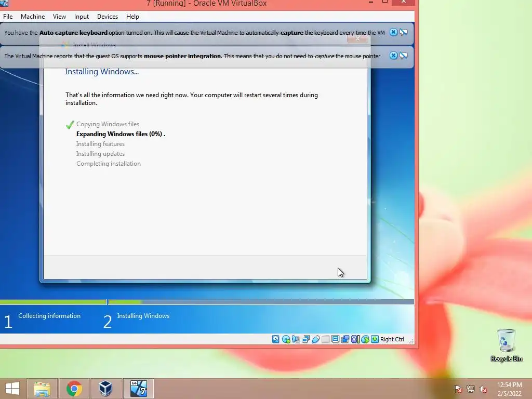Click the mouse integration status icon
This screenshot has height=399, width=532.
(365, 339)
